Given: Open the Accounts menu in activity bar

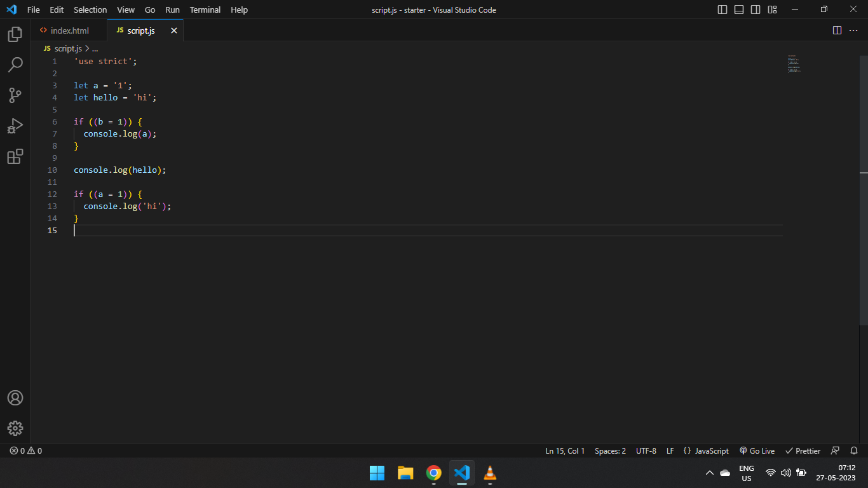Looking at the screenshot, I should 15,398.
